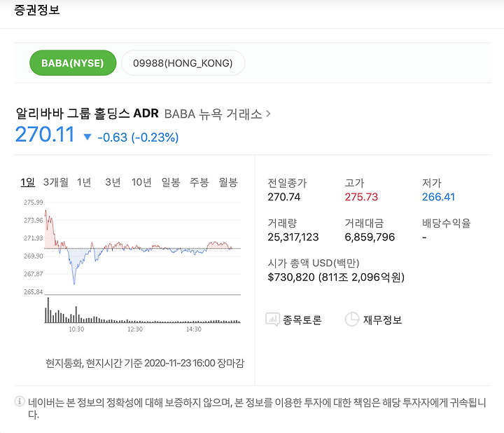Click 저가 value 266.41
Image resolution: width=504 pixels, height=433 pixels.
(438, 197)
